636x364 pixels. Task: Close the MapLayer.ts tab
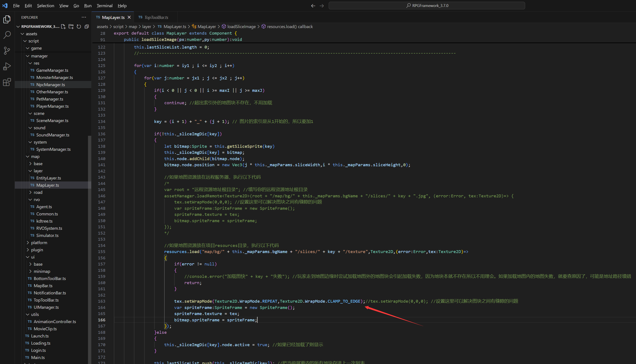click(x=129, y=17)
